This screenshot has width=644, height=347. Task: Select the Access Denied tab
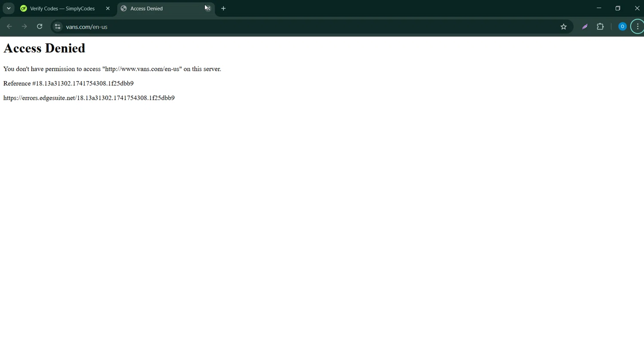166,8
